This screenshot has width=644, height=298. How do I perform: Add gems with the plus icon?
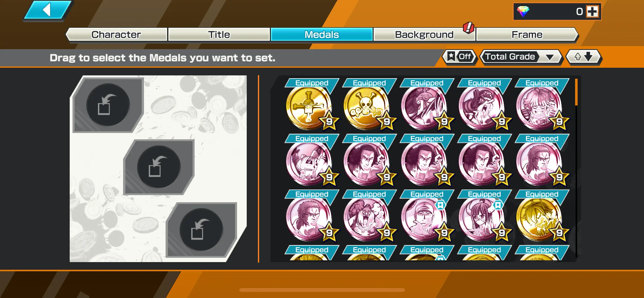pyautogui.click(x=592, y=11)
